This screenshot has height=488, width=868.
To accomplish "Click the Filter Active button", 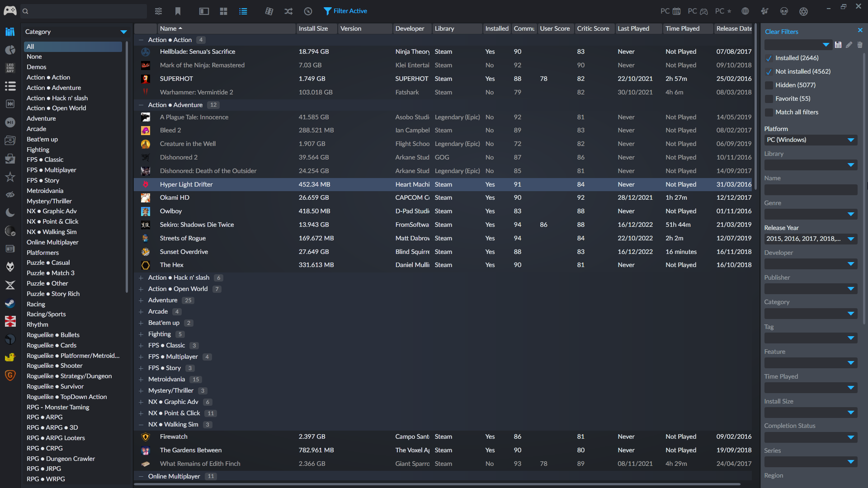I will coord(345,11).
